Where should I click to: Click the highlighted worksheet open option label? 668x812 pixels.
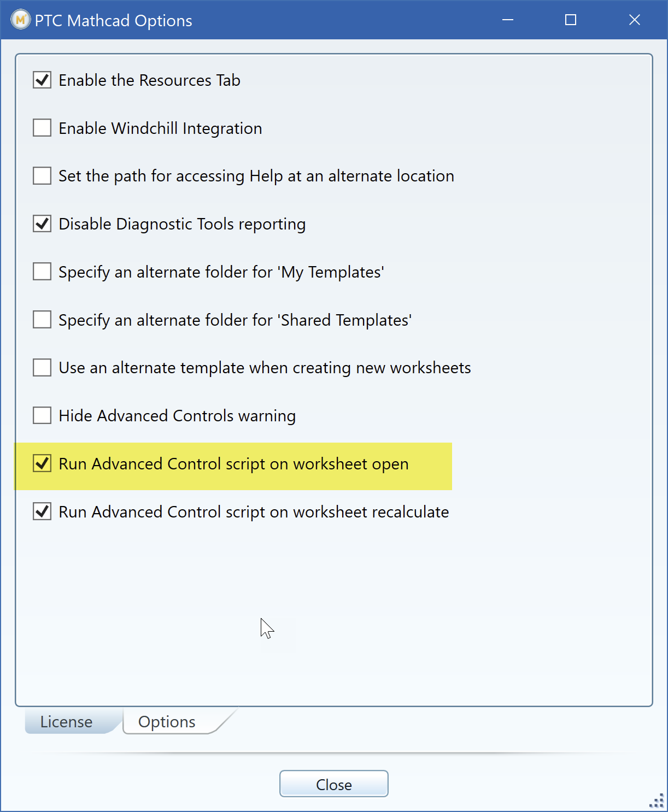point(233,463)
